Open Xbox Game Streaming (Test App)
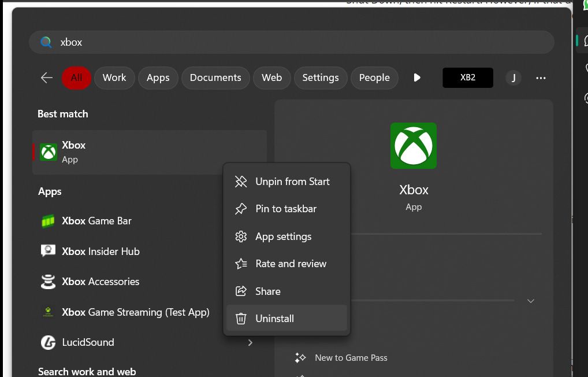 136,312
